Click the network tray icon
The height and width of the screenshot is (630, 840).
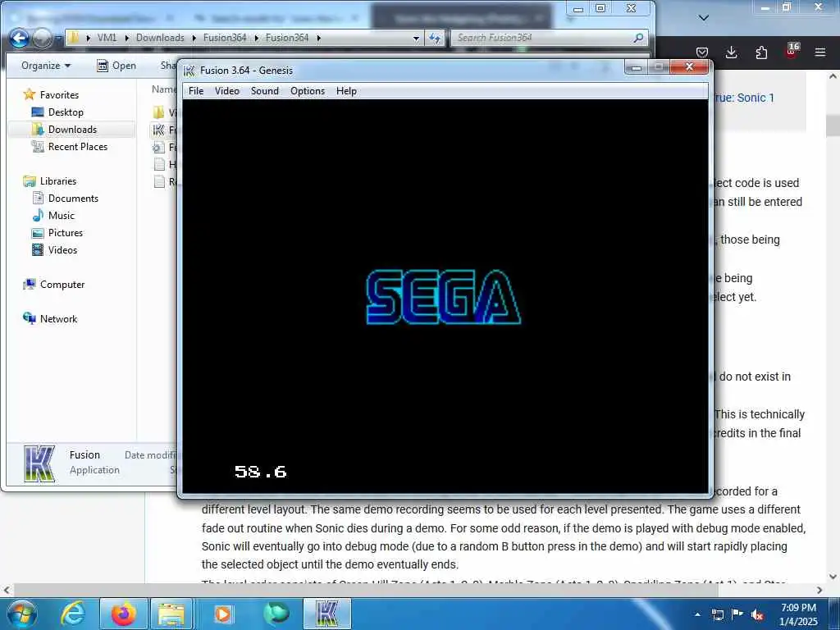click(717, 614)
